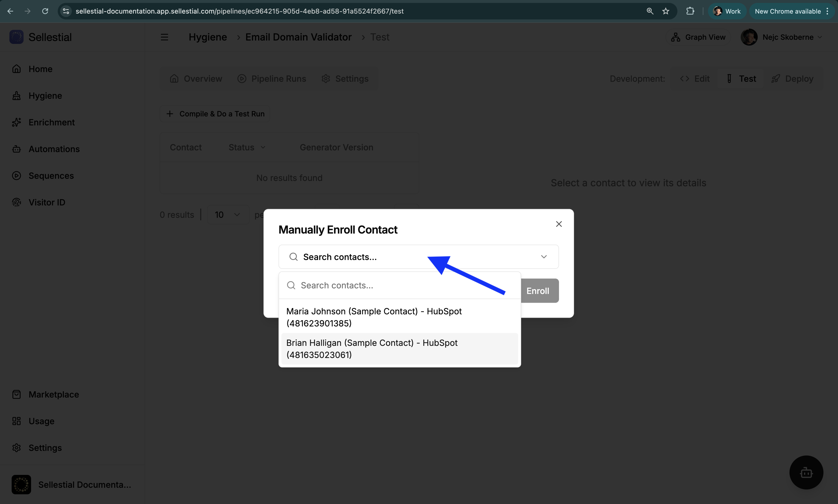Close the Manually Enroll Contact dialog
This screenshot has height=504, width=838.
(559, 224)
